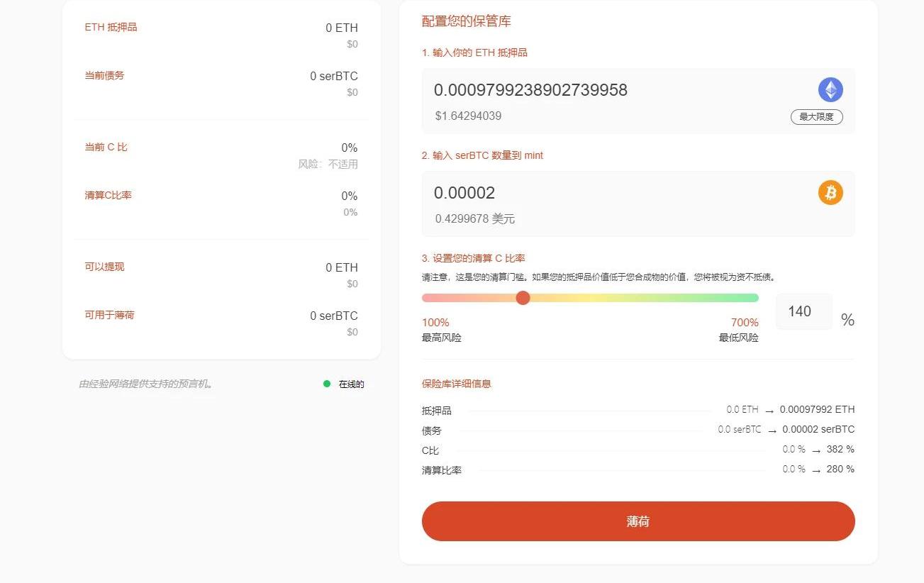The image size is (924, 583).
Task: Click the red slider handle for C ratio
Action: pyautogui.click(x=523, y=298)
